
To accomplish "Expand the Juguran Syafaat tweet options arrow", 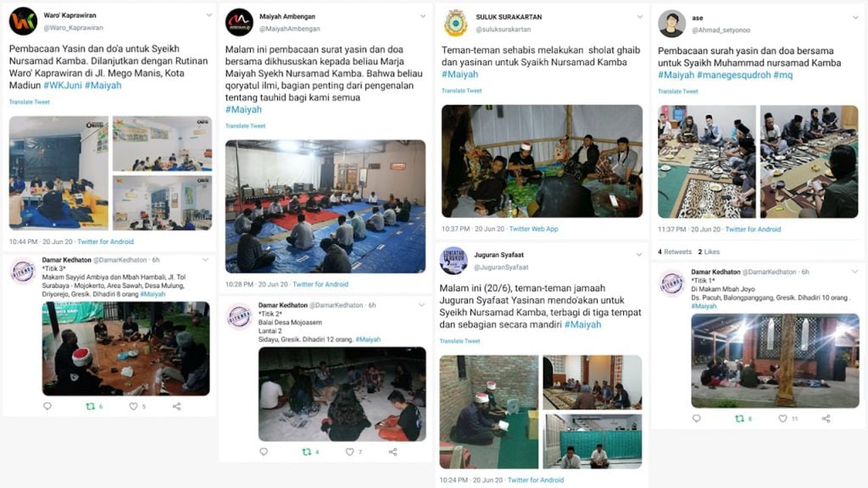I will point(639,254).
